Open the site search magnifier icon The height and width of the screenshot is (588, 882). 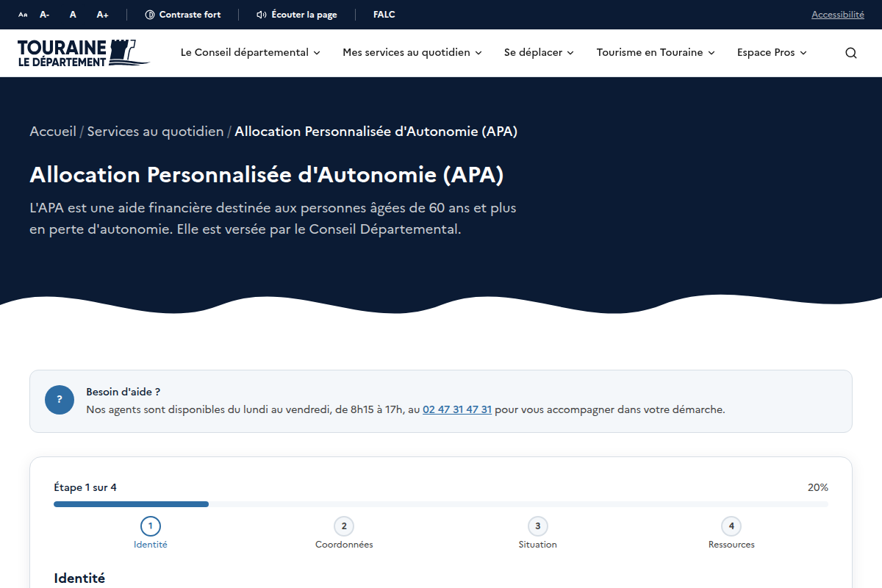(x=851, y=53)
